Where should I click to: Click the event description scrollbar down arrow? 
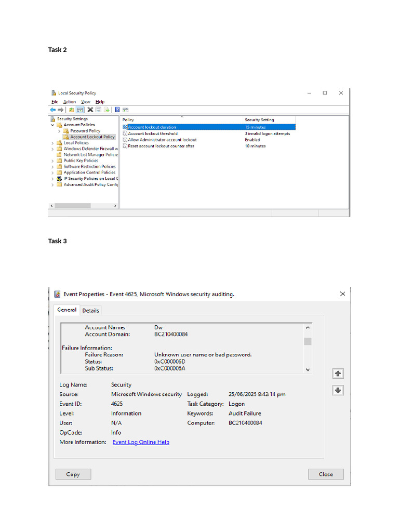coord(308,370)
